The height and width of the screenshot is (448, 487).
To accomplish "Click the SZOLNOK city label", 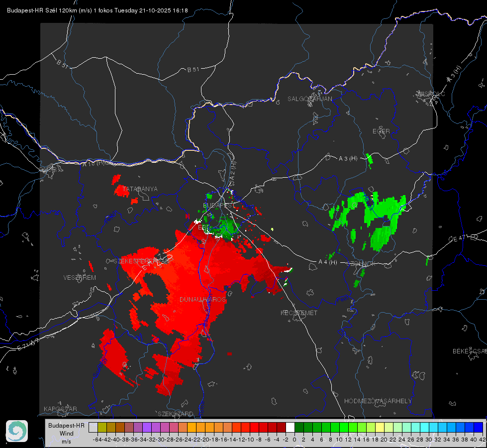I will [x=361, y=263].
